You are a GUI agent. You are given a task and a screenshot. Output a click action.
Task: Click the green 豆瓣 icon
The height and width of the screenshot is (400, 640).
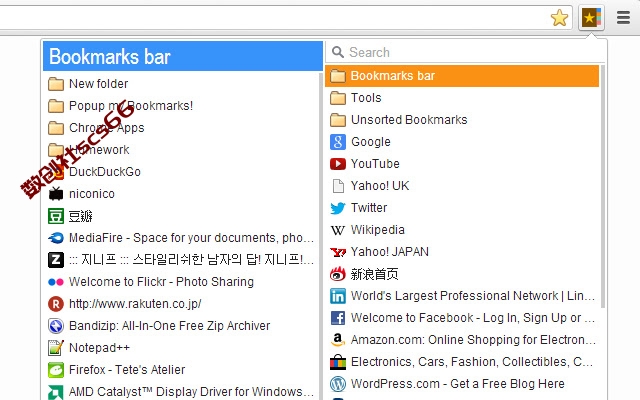tap(56, 216)
